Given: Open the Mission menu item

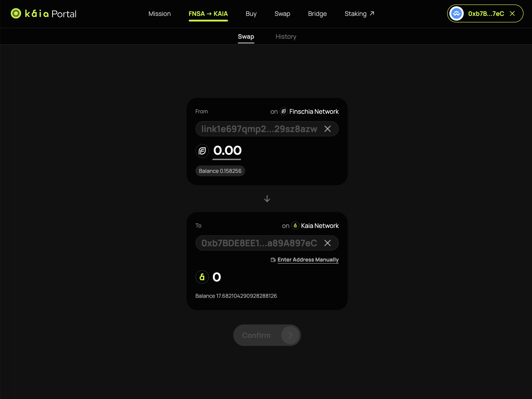Looking at the screenshot, I should 159,14.
